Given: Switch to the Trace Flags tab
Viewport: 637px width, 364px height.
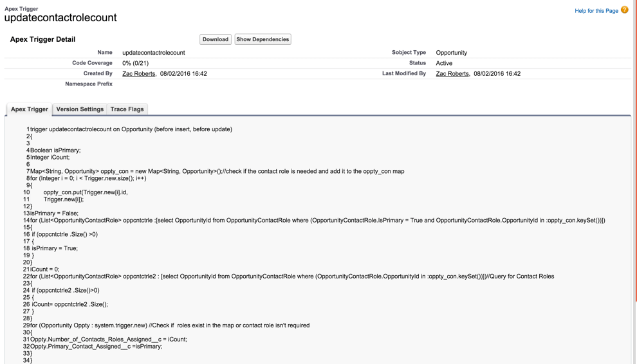Looking at the screenshot, I should (127, 109).
